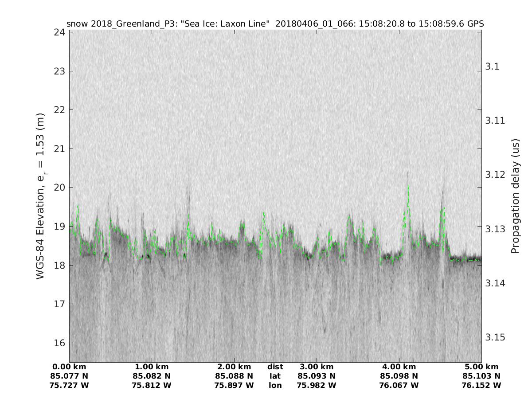Select the 24 elevation tick label
Viewport: 532px width, 399px height.
59,32
